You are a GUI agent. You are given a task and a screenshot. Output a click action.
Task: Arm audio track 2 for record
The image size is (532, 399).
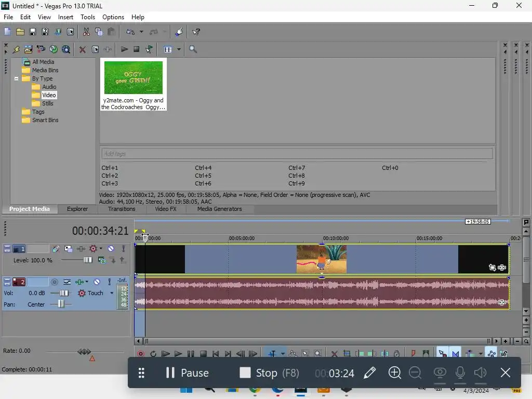(54, 282)
